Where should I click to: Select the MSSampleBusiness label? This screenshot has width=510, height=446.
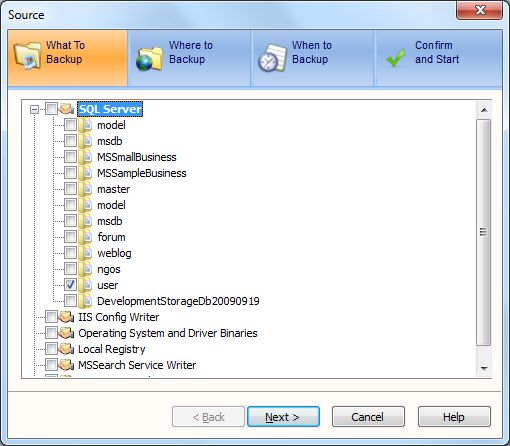click(142, 173)
